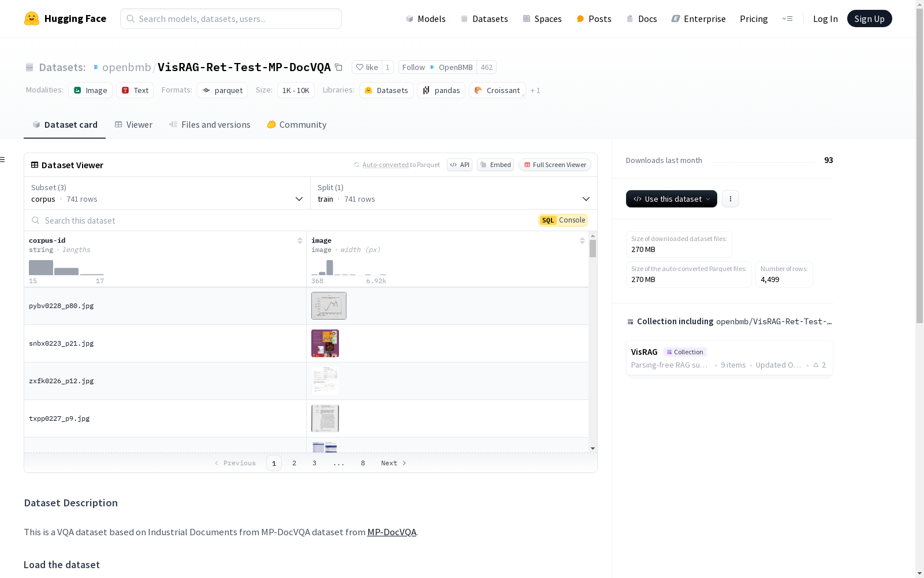
Task: Open the openbmb organization link
Action: coord(126,67)
